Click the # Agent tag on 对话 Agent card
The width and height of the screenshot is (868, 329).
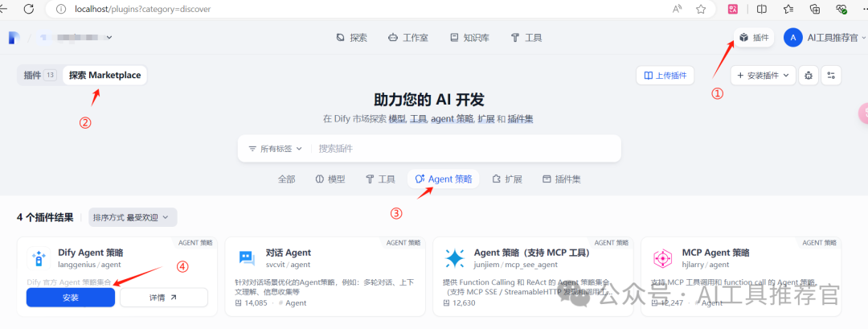(293, 303)
